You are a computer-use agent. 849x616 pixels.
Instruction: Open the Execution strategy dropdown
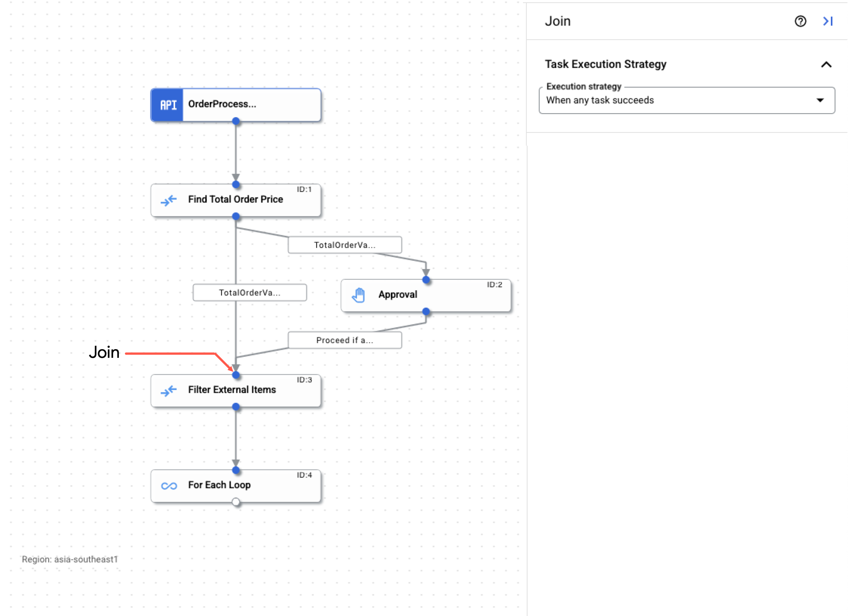tap(688, 100)
